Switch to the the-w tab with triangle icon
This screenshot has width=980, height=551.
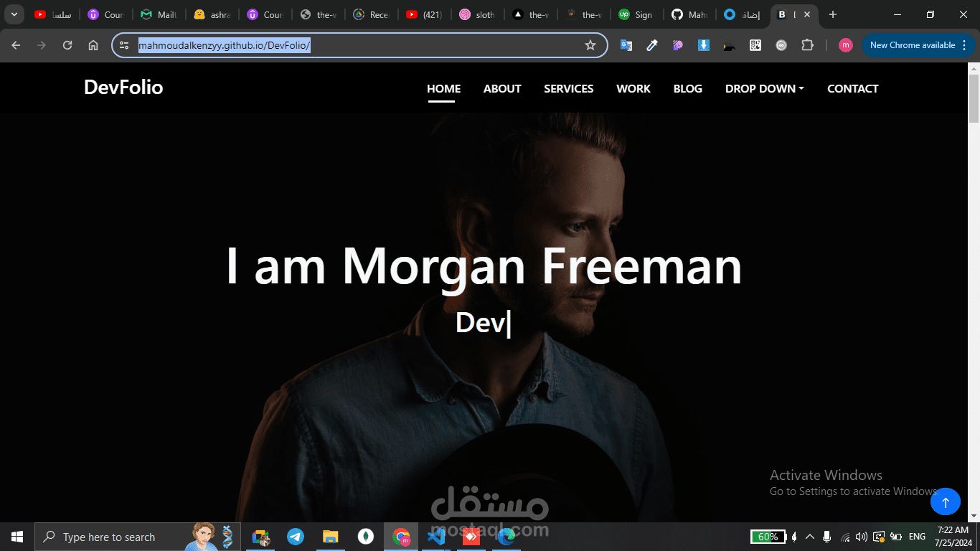tap(530, 14)
